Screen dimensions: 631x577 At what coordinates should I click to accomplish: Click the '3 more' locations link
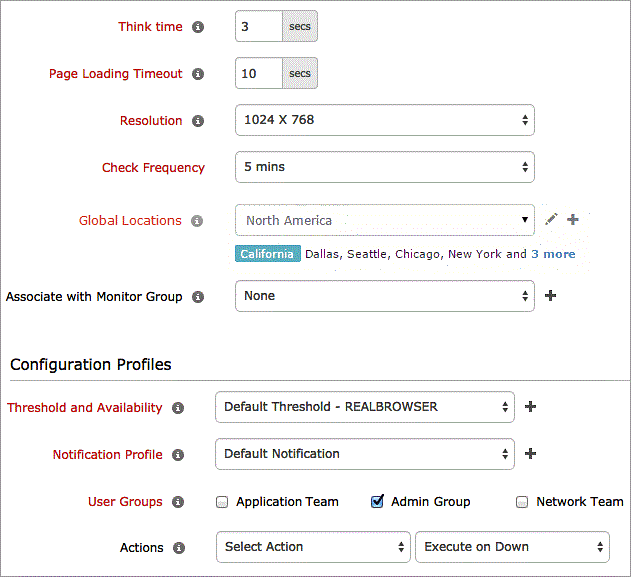click(x=553, y=254)
